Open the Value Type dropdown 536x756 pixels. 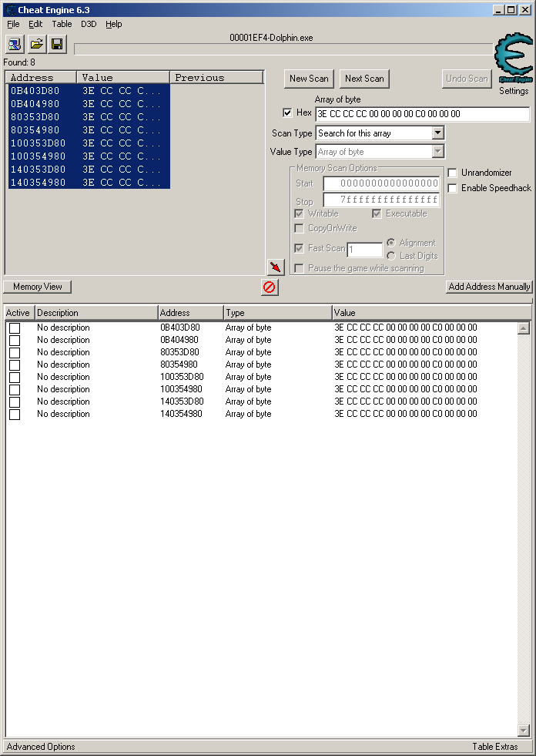click(x=437, y=152)
